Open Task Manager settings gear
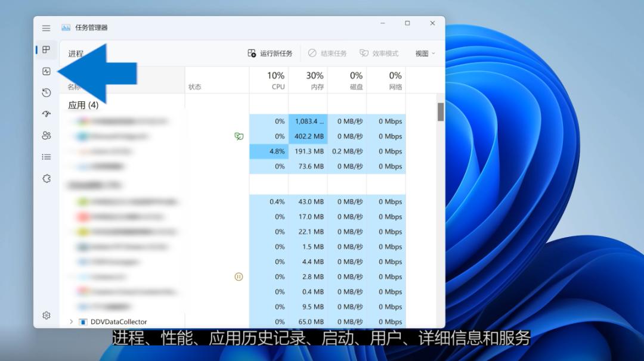The image size is (644, 361). (x=47, y=315)
